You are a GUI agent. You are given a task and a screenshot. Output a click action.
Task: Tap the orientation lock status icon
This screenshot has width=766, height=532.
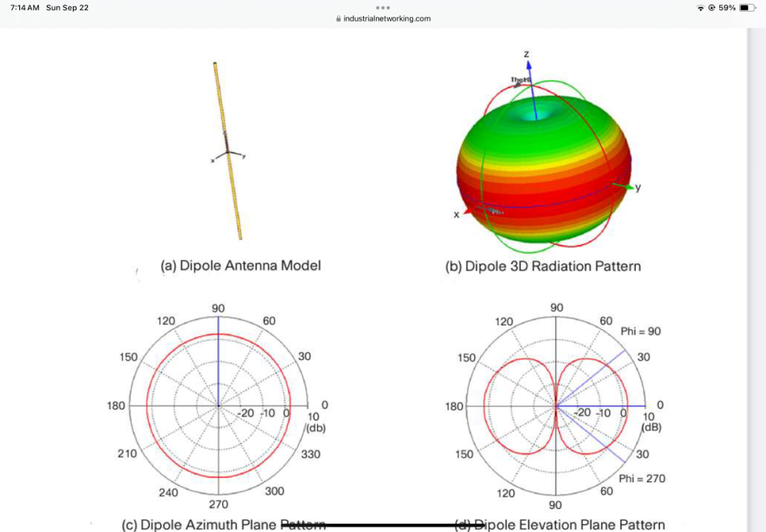click(712, 8)
